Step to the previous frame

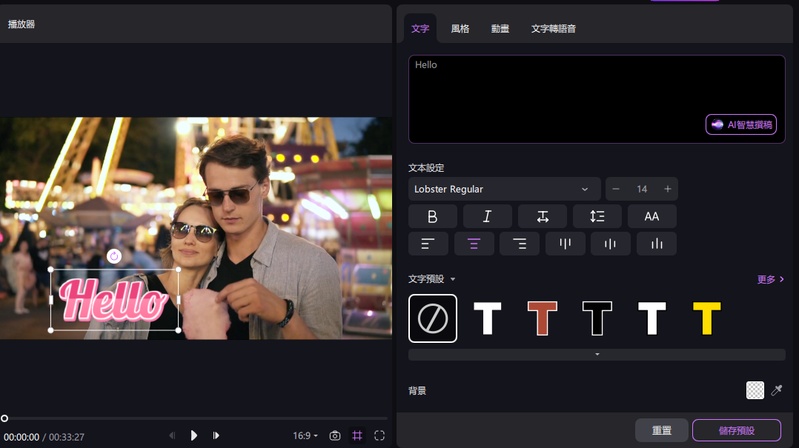pos(172,435)
